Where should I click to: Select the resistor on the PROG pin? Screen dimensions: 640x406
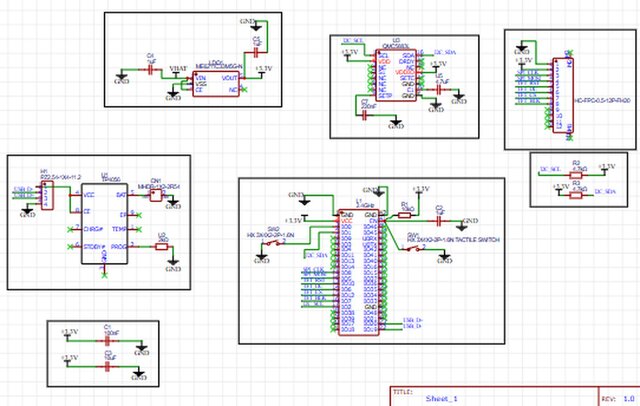pos(162,246)
